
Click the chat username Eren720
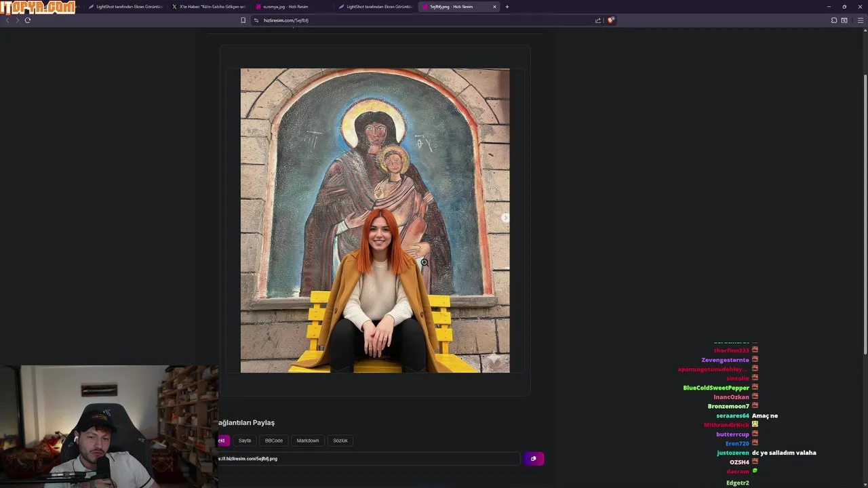(x=737, y=443)
